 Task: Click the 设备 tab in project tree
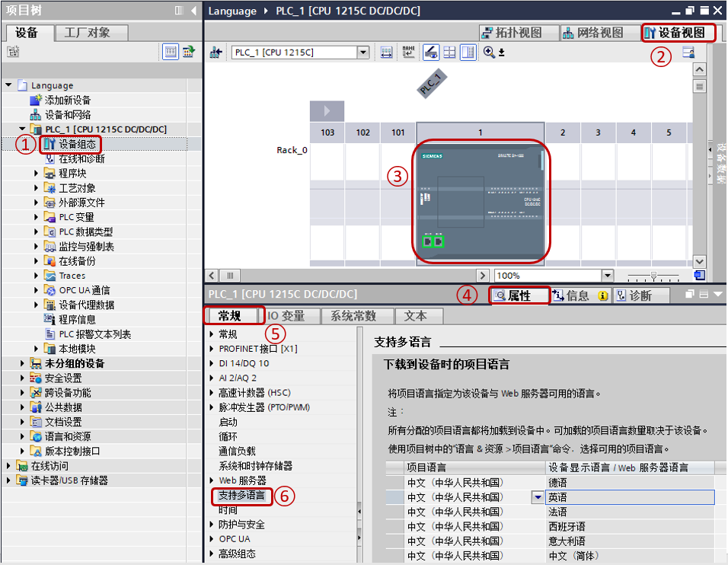coord(29,33)
